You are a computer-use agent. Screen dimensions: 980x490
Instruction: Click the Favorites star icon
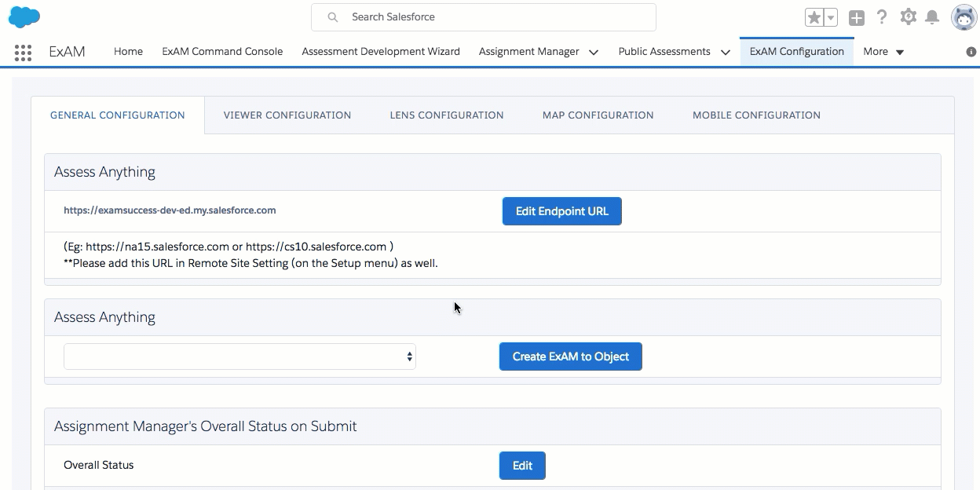coord(814,17)
